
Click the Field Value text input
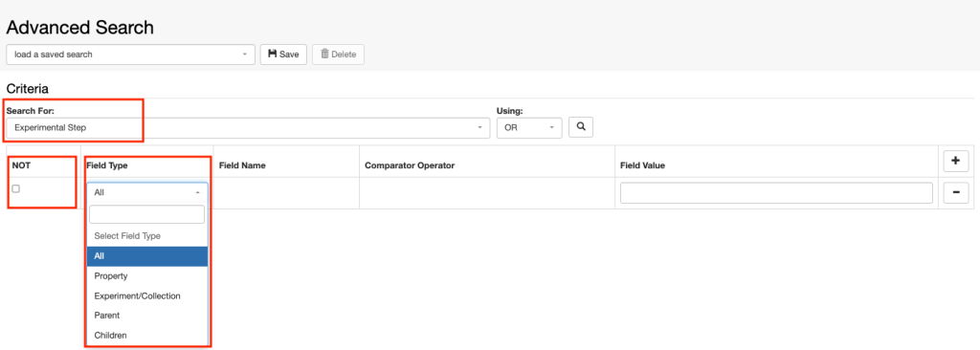(x=776, y=193)
